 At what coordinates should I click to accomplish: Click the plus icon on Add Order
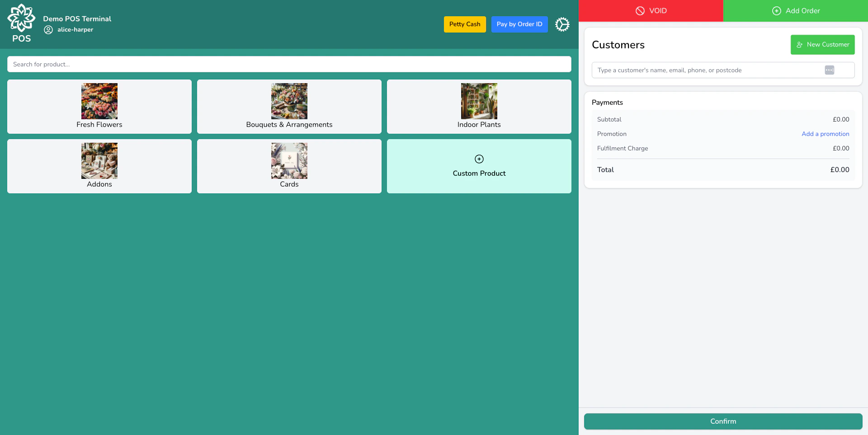[x=776, y=10]
